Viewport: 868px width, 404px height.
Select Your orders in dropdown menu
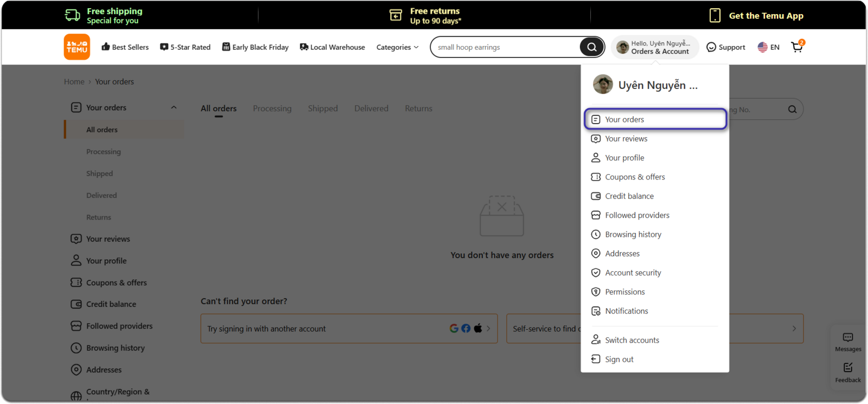(x=655, y=119)
